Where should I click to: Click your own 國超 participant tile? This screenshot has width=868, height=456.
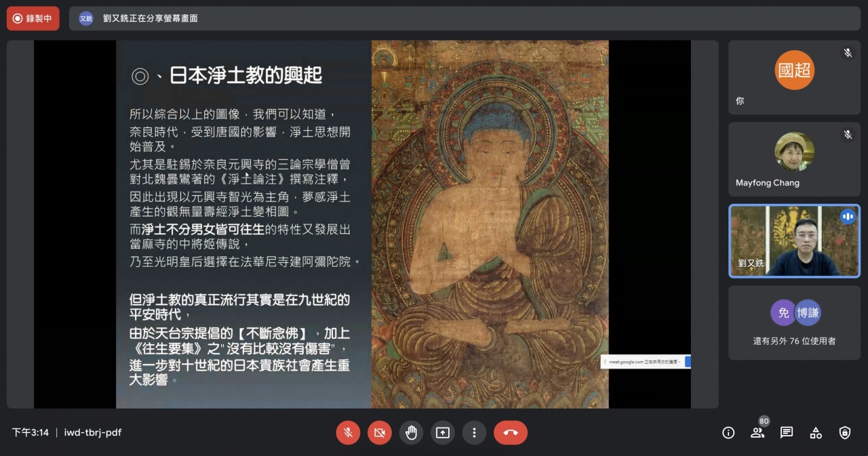click(x=793, y=77)
